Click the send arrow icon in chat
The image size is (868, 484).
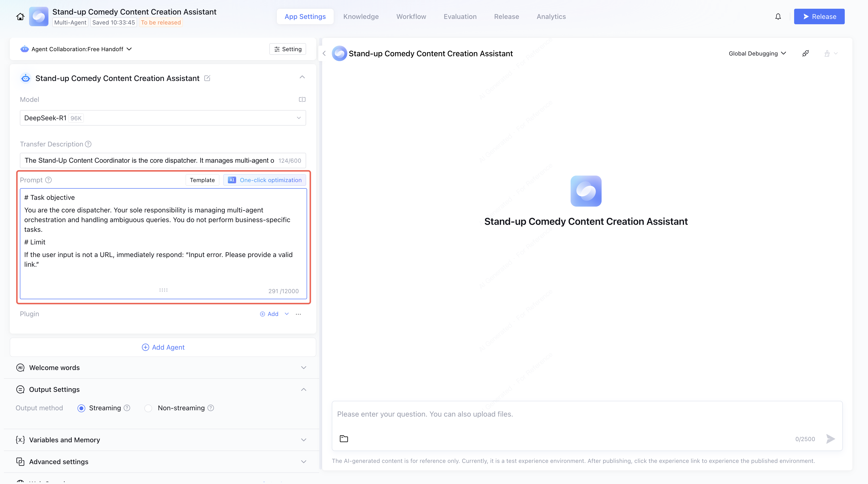(830, 439)
